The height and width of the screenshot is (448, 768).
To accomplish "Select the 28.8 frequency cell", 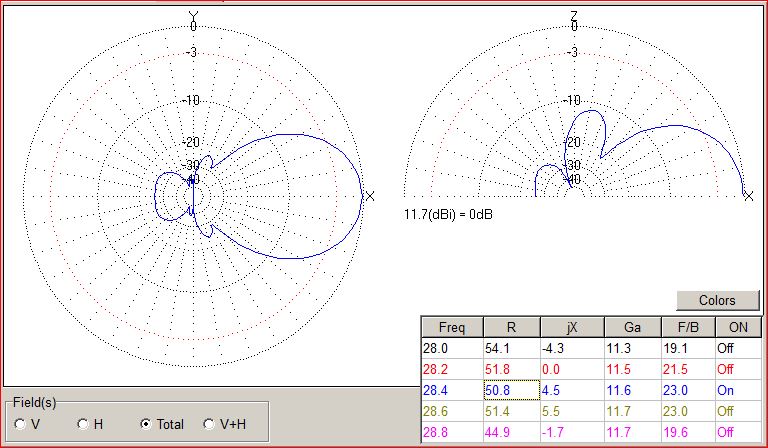I will pos(452,432).
